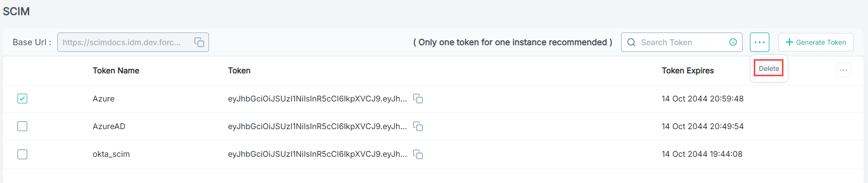The height and width of the screenshot is (183, 868).
Task: Copy the Azure token value
Action: [x=418, y=99]
